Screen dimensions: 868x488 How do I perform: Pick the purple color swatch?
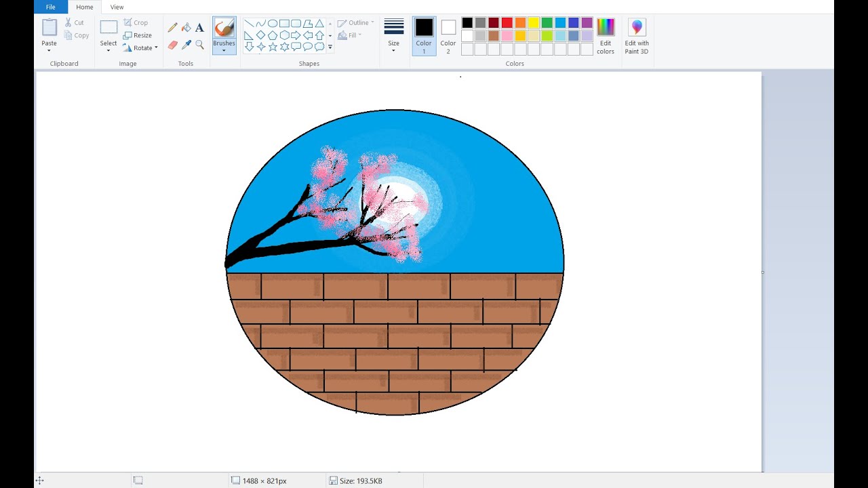point(587,23)
